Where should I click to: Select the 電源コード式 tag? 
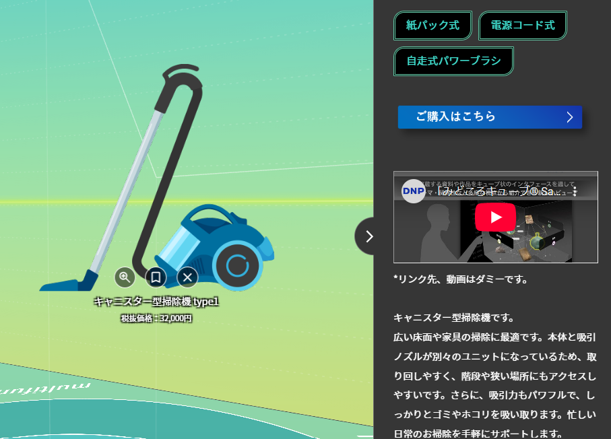522,25
